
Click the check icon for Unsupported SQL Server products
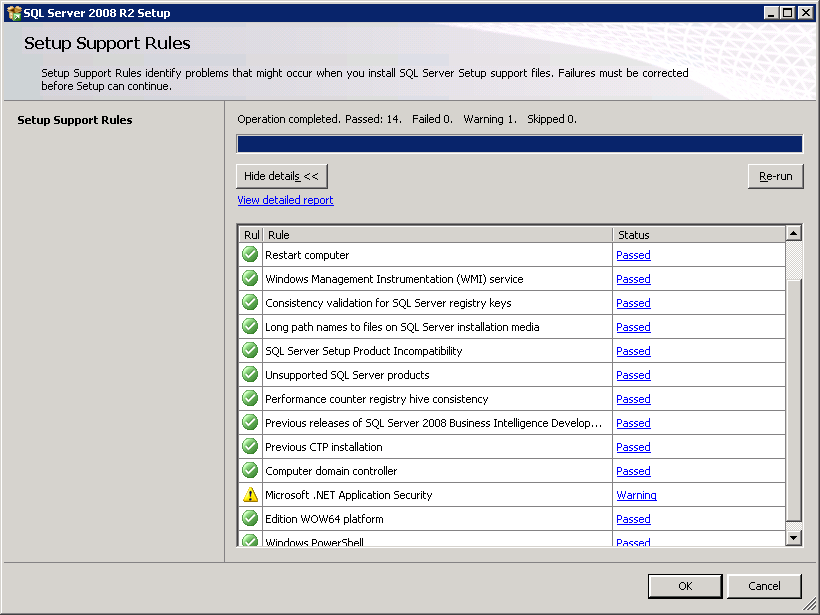[x=250, y=374]
